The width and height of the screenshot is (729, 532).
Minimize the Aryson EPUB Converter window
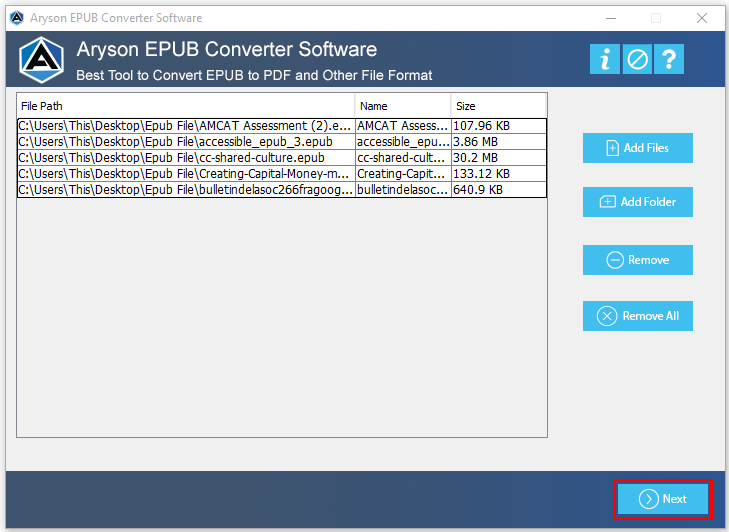point(611,18)
